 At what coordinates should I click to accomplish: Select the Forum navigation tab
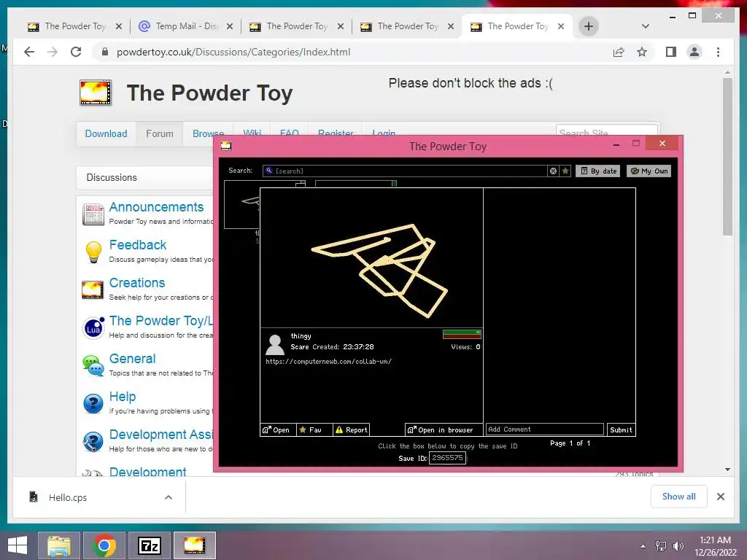coord(160,134)
